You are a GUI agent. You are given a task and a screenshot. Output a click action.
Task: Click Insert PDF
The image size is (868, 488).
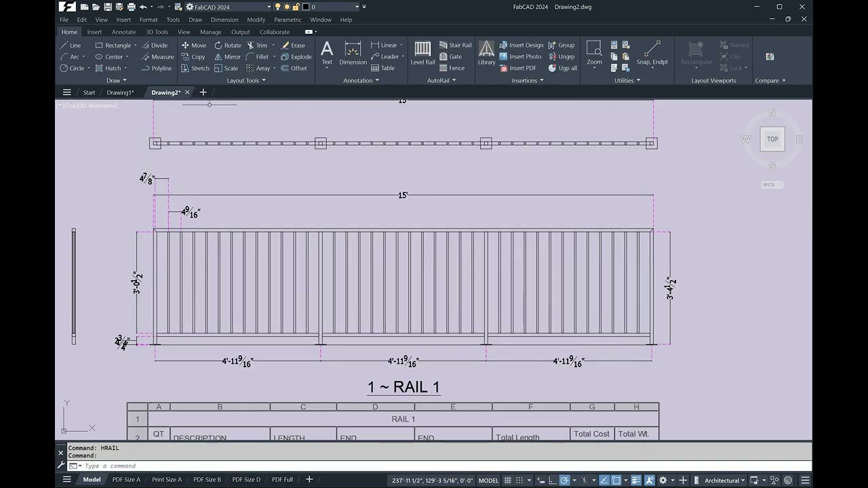(518, 68)
